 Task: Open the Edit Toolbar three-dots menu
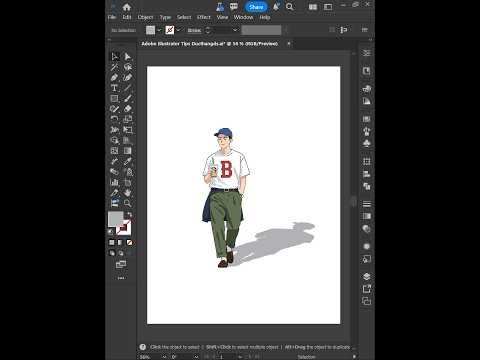click(121, 278)
